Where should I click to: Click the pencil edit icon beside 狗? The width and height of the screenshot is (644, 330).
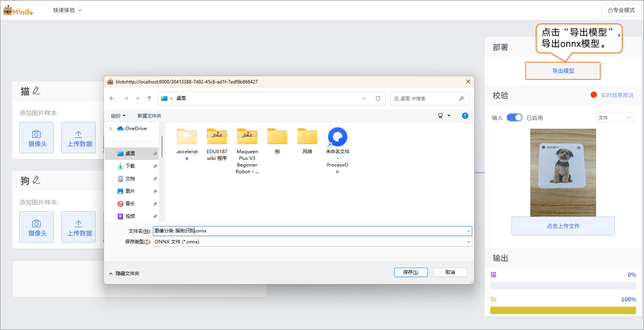[36, 180]
